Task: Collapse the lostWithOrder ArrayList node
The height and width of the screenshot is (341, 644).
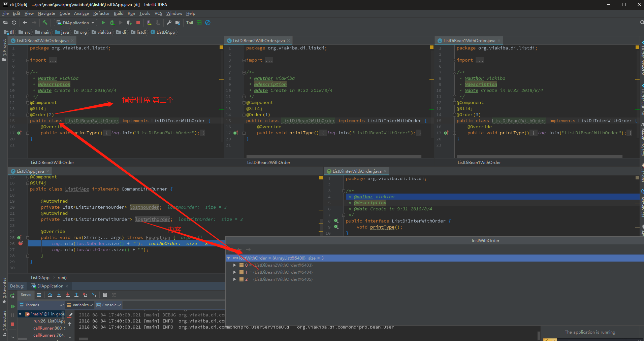Action: coord(229,258)
